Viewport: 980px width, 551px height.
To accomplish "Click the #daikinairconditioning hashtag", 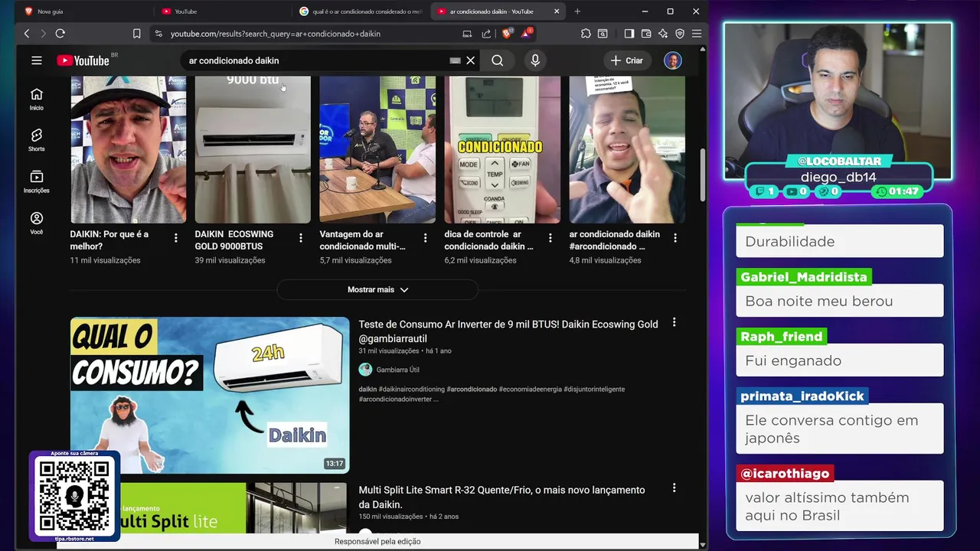I will pyautogui.click(x=411, y=389).
